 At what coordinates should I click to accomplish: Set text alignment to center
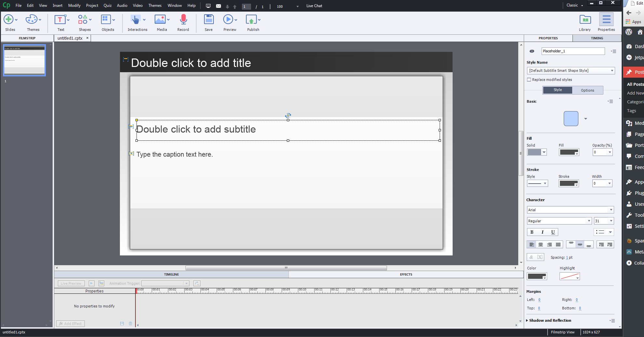541,244
